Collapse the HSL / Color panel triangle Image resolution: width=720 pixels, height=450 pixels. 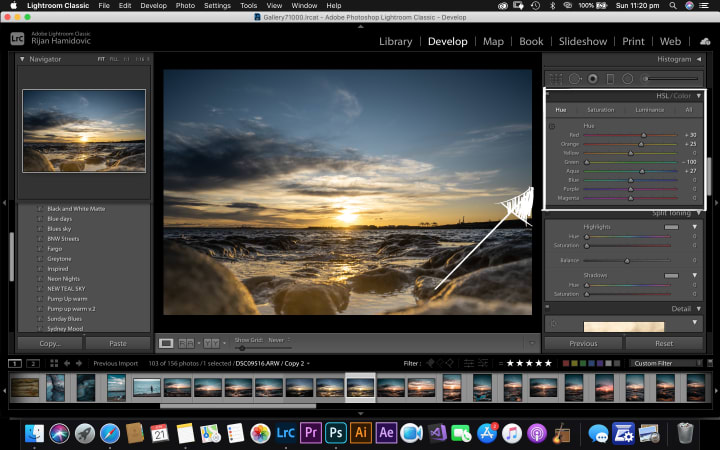698,96
